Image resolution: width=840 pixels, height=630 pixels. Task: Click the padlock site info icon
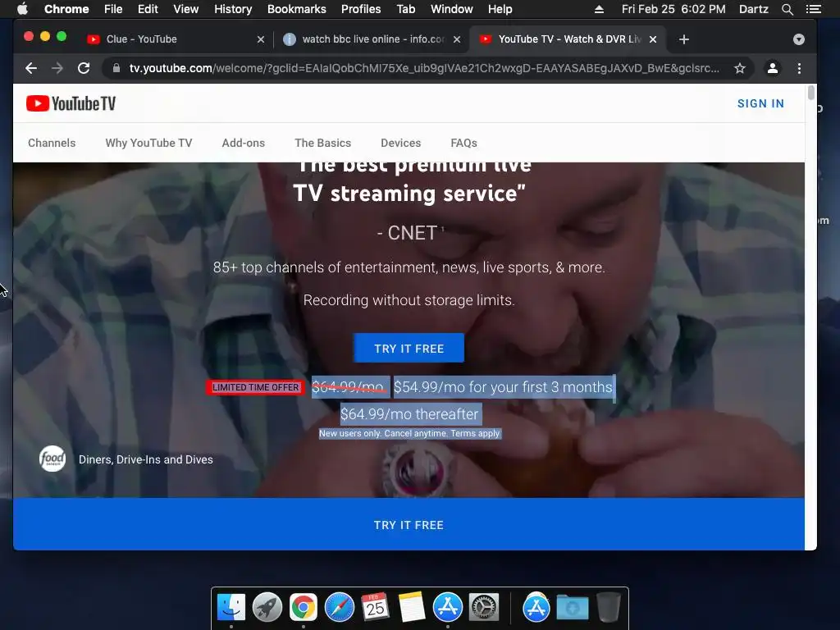[116, 68]
